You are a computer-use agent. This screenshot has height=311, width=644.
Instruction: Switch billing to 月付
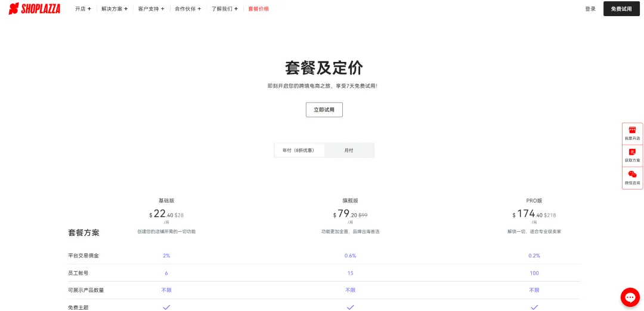tap(349, 150)
